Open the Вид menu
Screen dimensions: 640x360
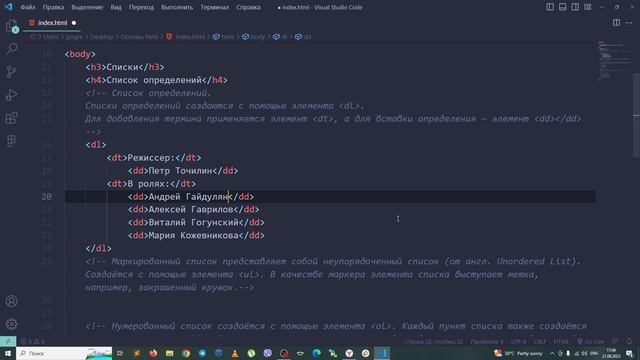coord(116,7)
